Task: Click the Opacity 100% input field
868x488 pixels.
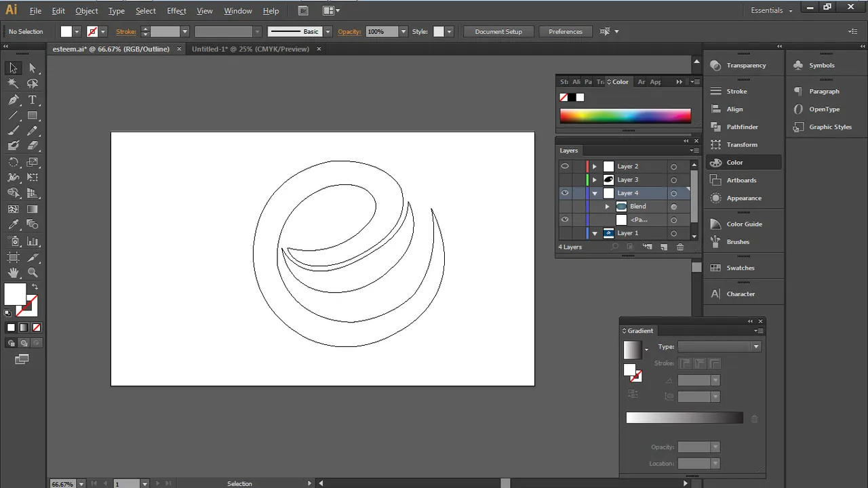Action: pyautogui.click(x=382, y=32)
